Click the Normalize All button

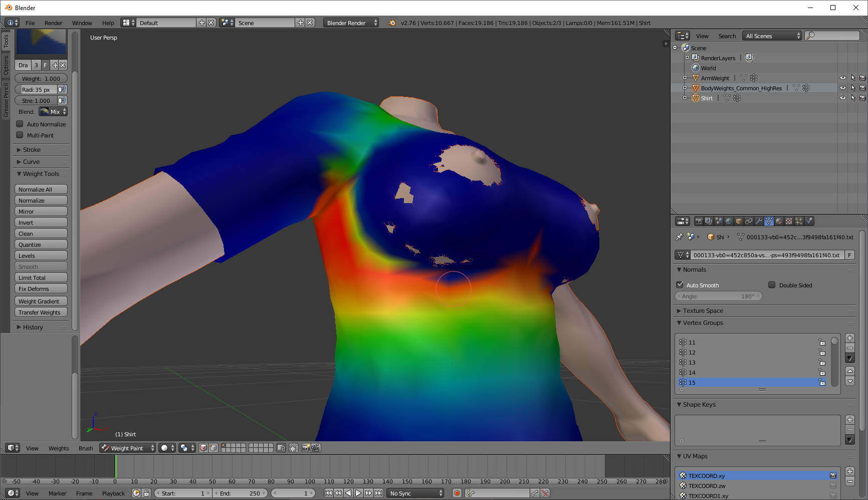pos(41,189)
